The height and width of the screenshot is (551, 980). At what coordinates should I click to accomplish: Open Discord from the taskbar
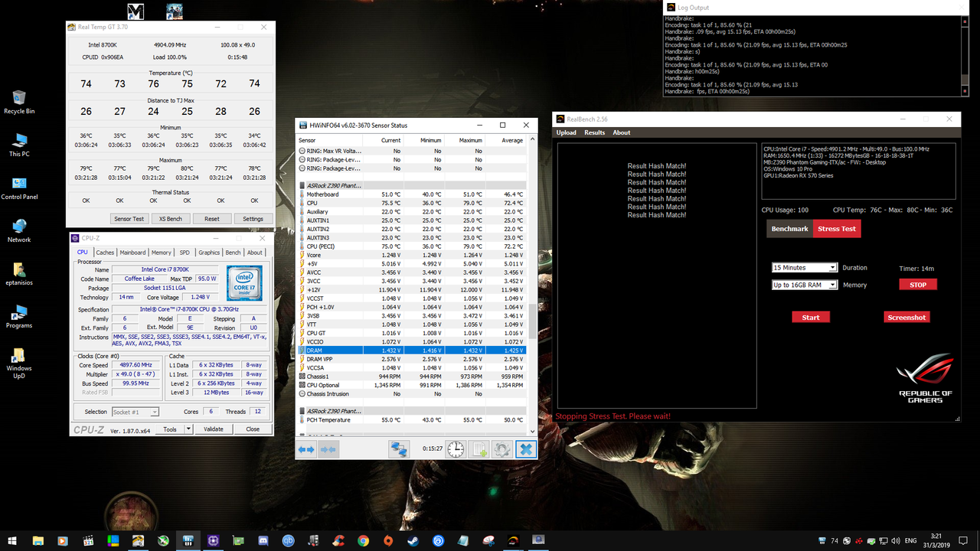tap(263, 540)
